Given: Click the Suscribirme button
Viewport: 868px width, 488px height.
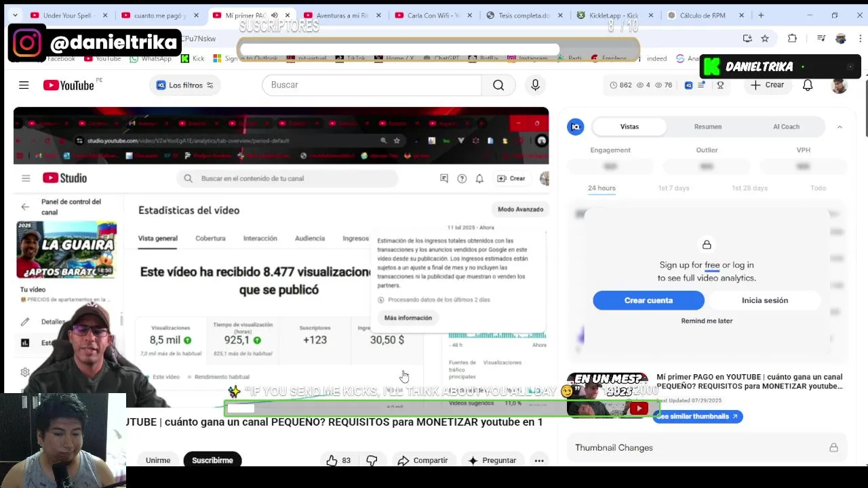Looking at the screenshot, I should pyautogui.click(x=212, y=460).
